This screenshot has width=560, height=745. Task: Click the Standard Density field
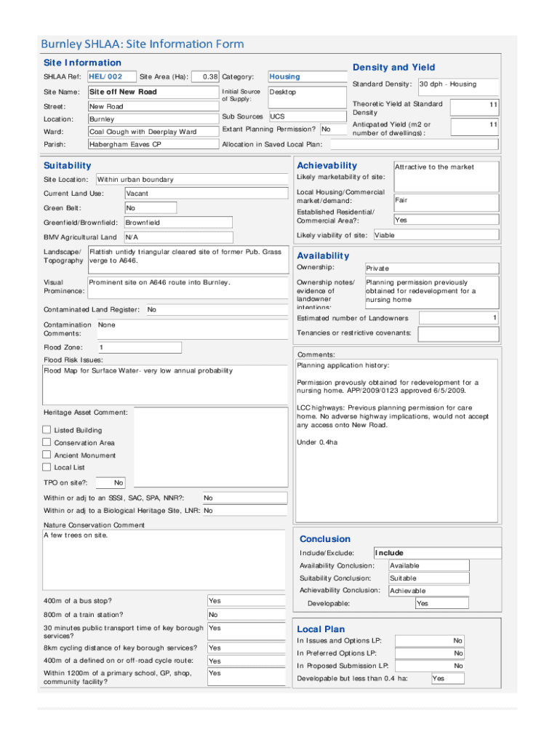point(457,84)
